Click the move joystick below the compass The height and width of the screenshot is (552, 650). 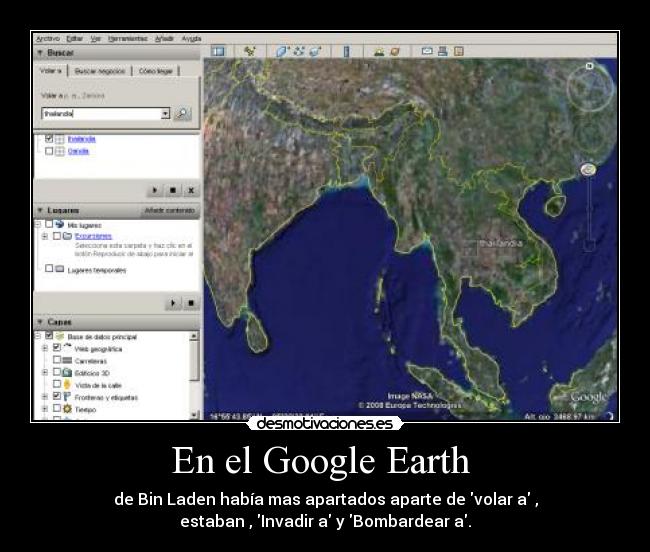[x=591, y=135]
